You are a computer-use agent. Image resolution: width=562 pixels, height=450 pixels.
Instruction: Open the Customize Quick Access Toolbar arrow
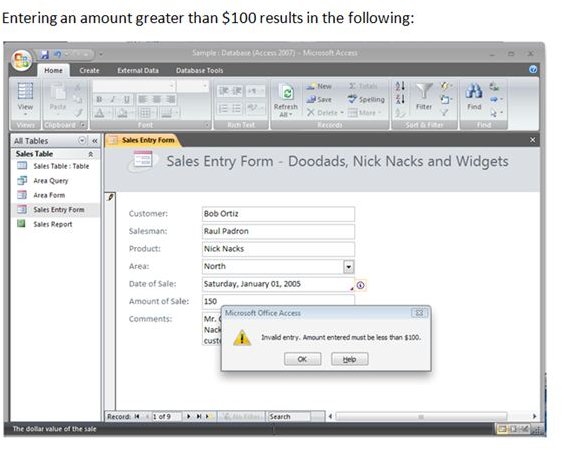101,54
